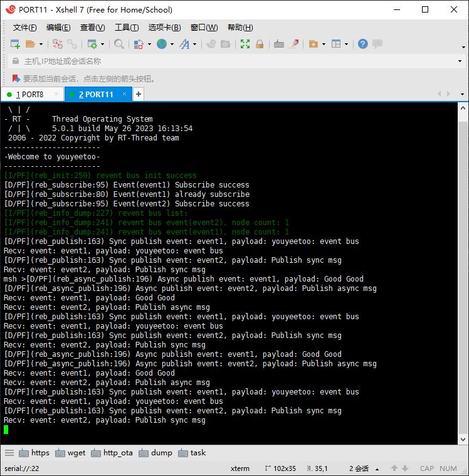Expand the new folder dropdown arrow
The image size is (469, 476).
pyautogui.click(x=324, y=45)
